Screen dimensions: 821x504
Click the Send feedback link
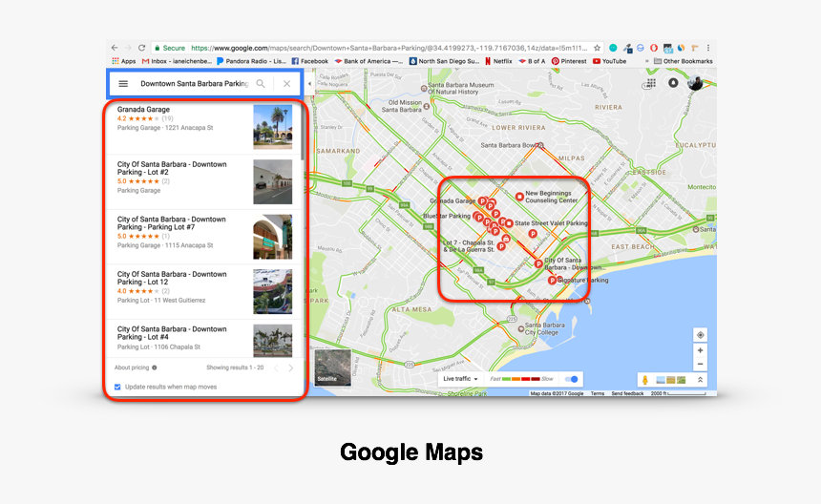click(627, 393)
